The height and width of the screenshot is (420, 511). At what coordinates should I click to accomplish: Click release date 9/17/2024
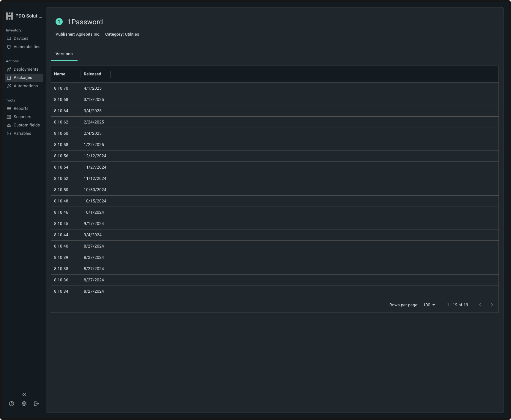tap(94, 224)
